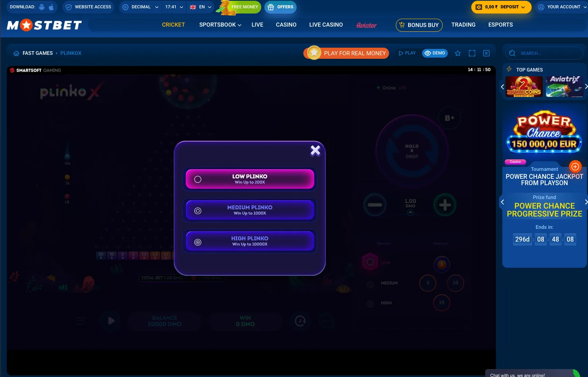Add game to favorites with star icon
This screenshot has width=588, height=377.
click(x=458, y=53)
